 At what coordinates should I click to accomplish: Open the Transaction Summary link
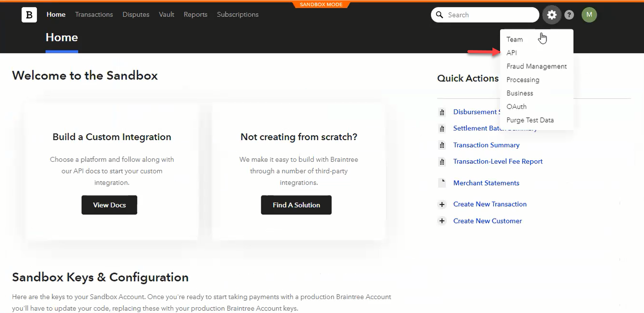486,145
